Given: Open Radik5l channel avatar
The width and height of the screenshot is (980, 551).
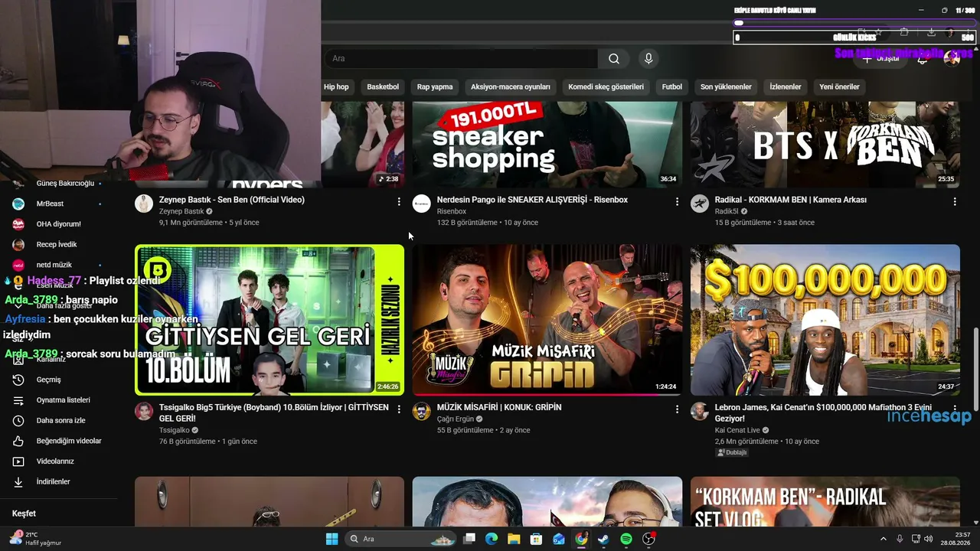Looking at the screenshot, I should [700, 203].
